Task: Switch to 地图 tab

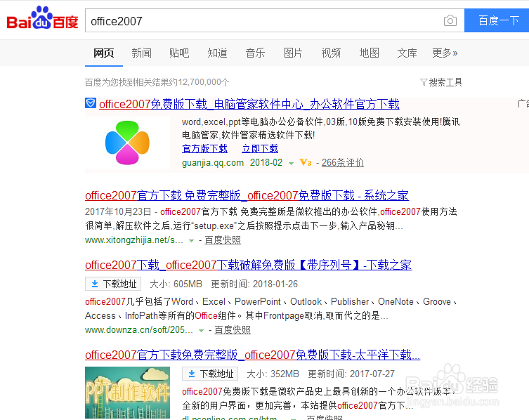Action: 369,53
